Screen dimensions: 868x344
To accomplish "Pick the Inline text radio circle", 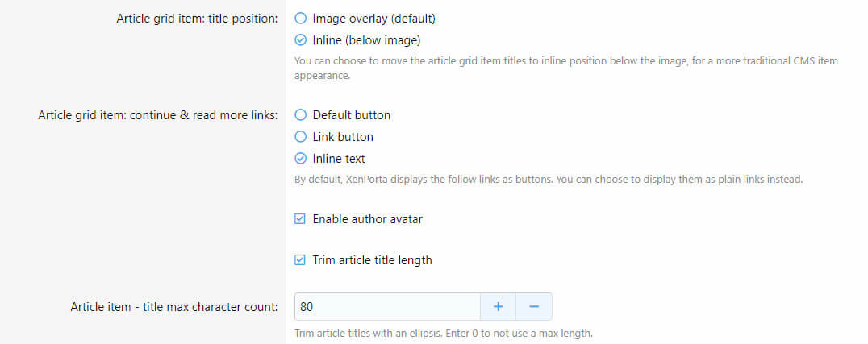I will coord(301,159).
